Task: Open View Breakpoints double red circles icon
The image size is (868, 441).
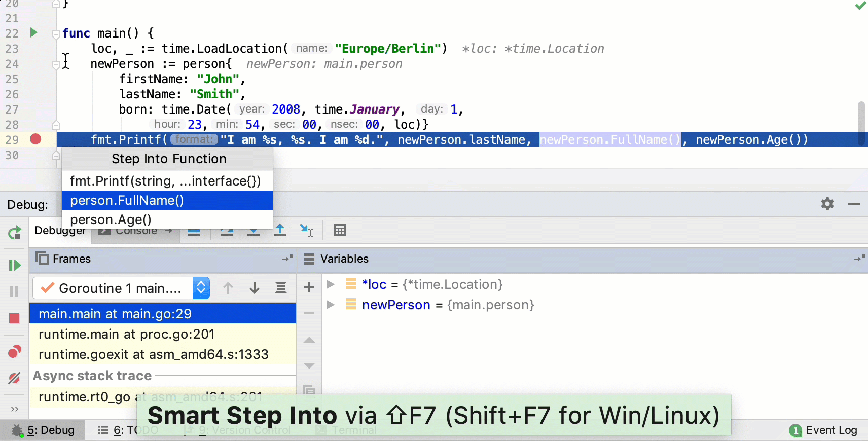Action: (15, 351)
